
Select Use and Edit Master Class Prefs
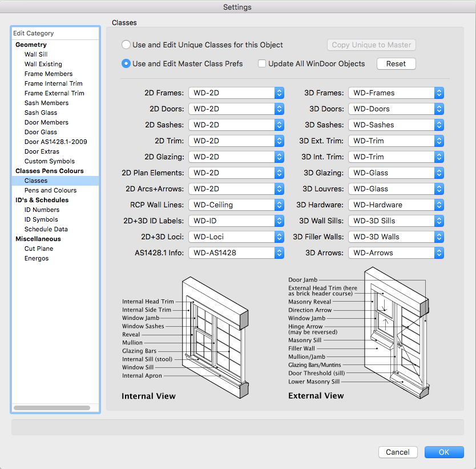pos(126,63)
